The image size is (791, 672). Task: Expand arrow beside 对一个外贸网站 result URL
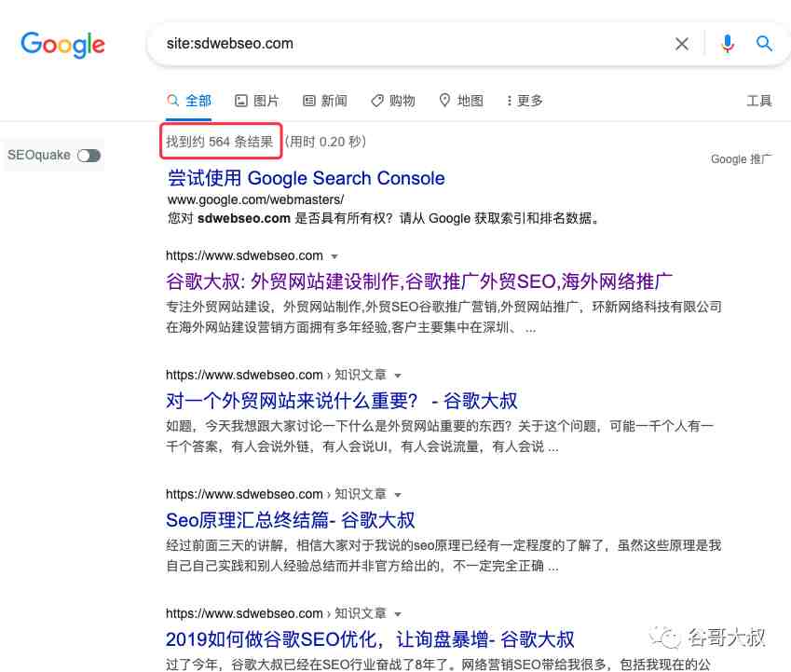(x=398, y=376)
